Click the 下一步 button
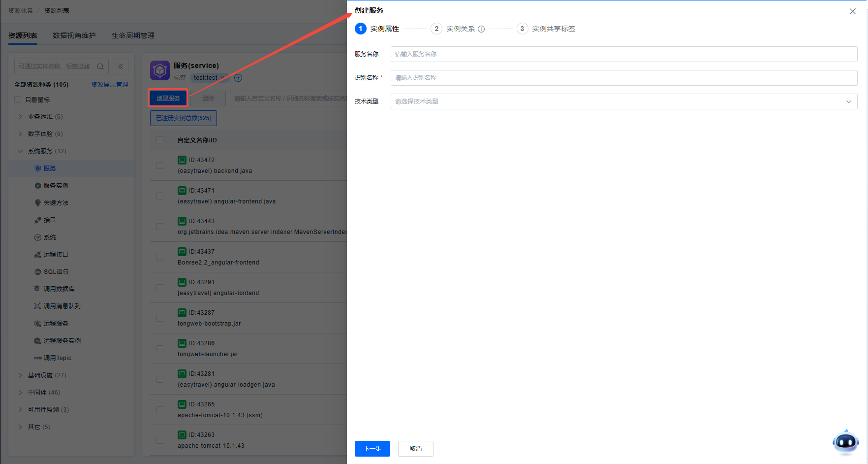Image resolution: width=868 pixels, height=464 pixels. pos(372,448)
